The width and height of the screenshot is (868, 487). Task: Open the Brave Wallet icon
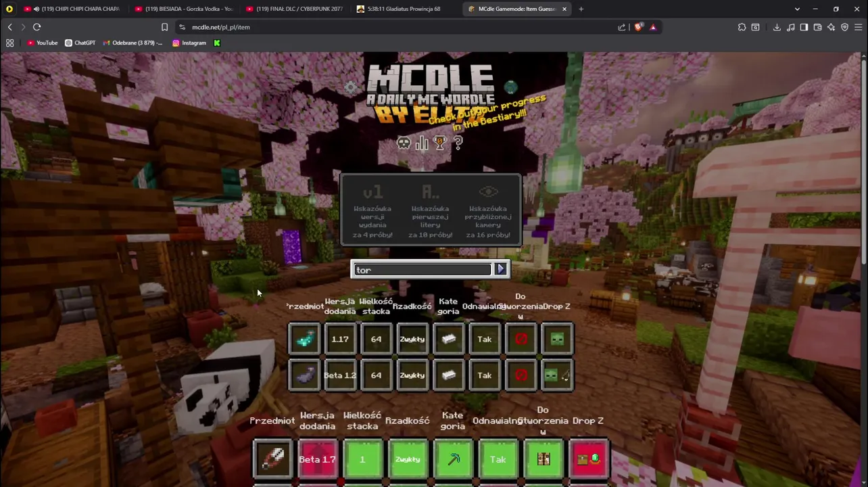[817, 27]
